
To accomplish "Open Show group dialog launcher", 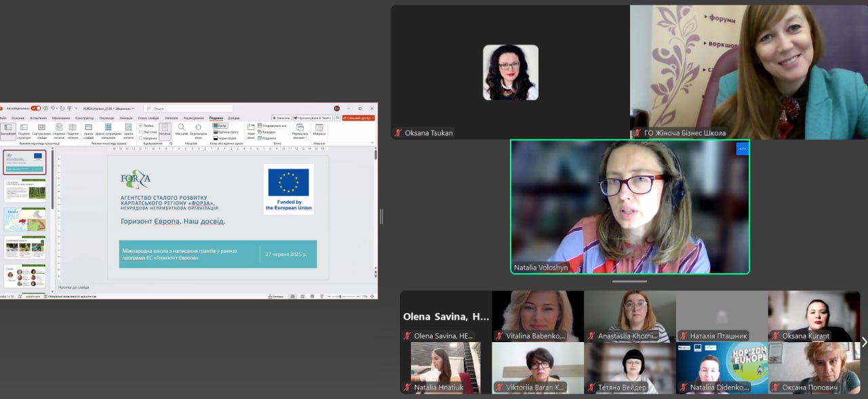I will (170, 143).
